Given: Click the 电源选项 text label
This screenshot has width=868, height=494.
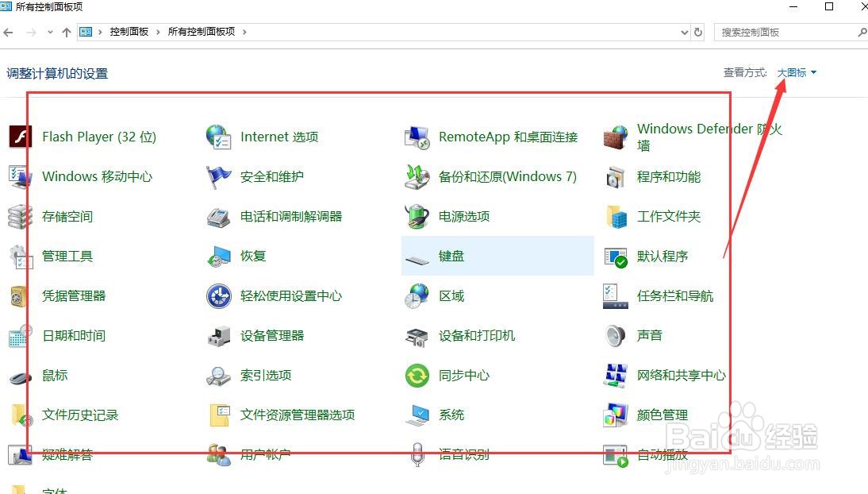Looking at the screenshot, I should coord(464,216).
